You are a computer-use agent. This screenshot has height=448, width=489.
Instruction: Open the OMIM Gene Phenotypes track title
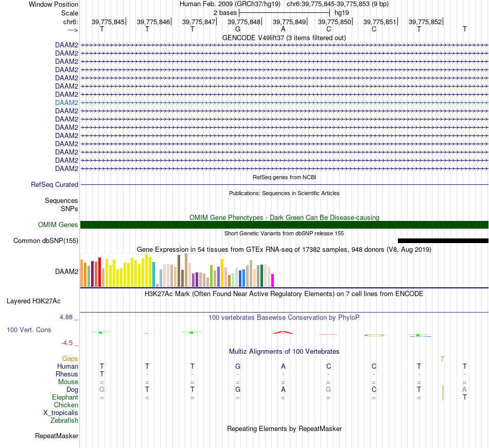click(x=284, y=217)
